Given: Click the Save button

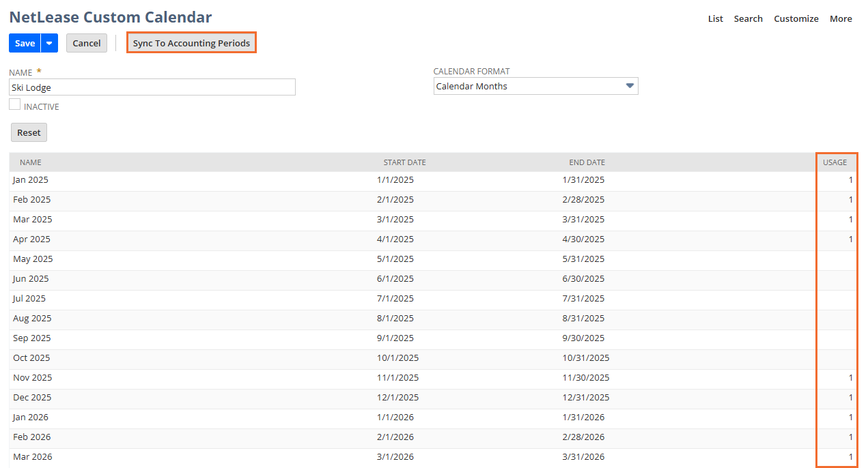Looking at the screenshot, I should 25,43.
